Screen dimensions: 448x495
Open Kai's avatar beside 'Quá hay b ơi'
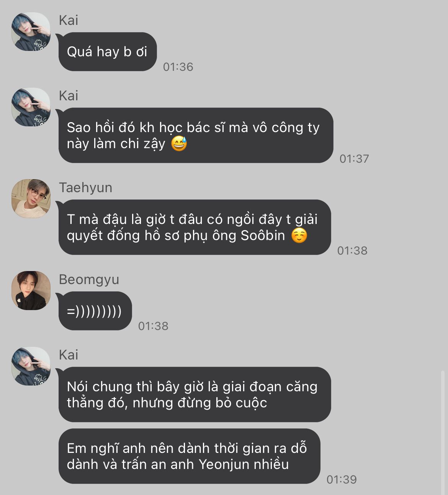click(x=31, y=32)
